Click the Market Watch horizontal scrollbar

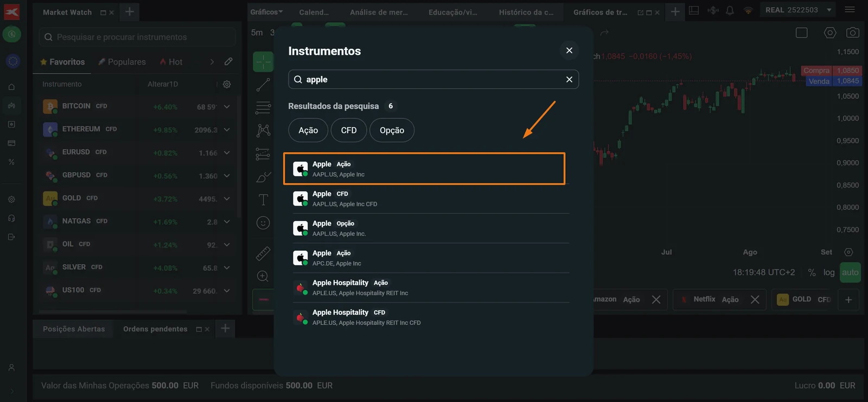(114, 312)
